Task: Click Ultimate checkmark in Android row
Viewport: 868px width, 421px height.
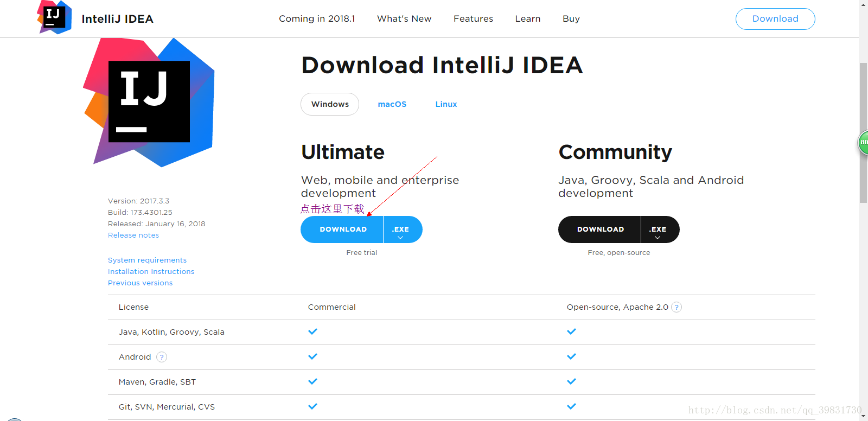Action: 312,356
